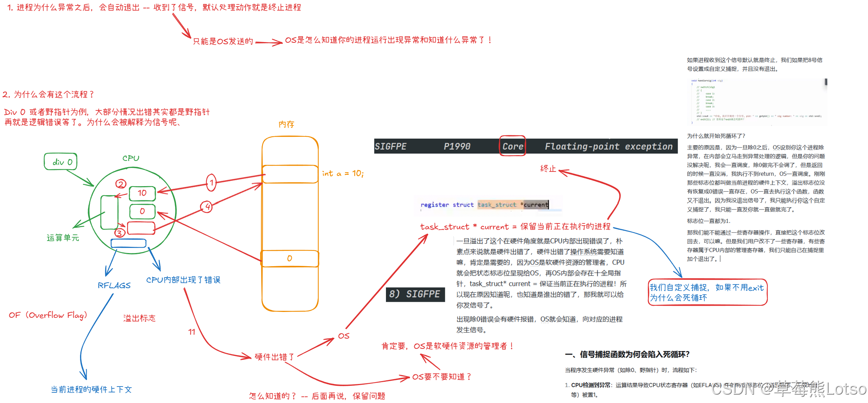The width and height of the screenshot is (868, 403).
Task: Click the red circled number 2 inside CPU
Action: 121,184
